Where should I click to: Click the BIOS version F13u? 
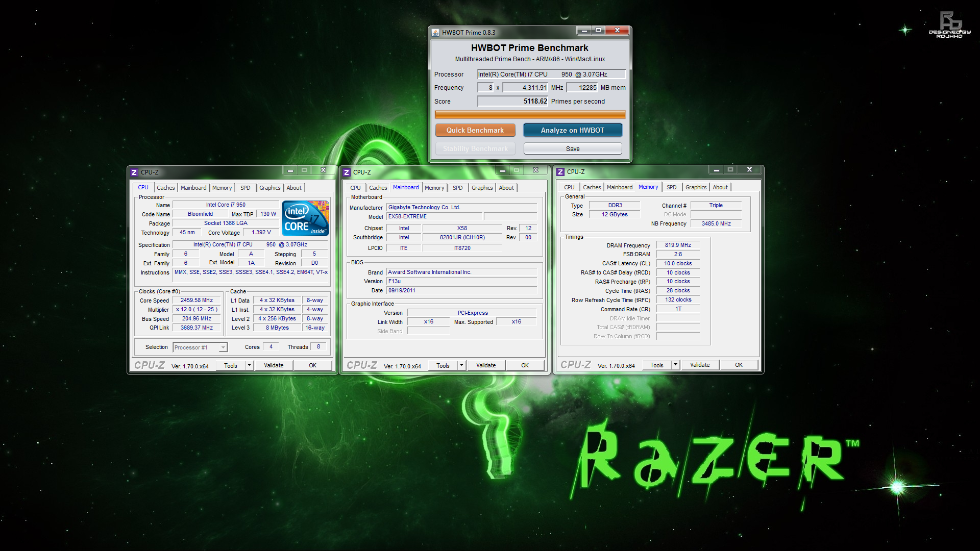pyautogui.click(x=461, y=282)
